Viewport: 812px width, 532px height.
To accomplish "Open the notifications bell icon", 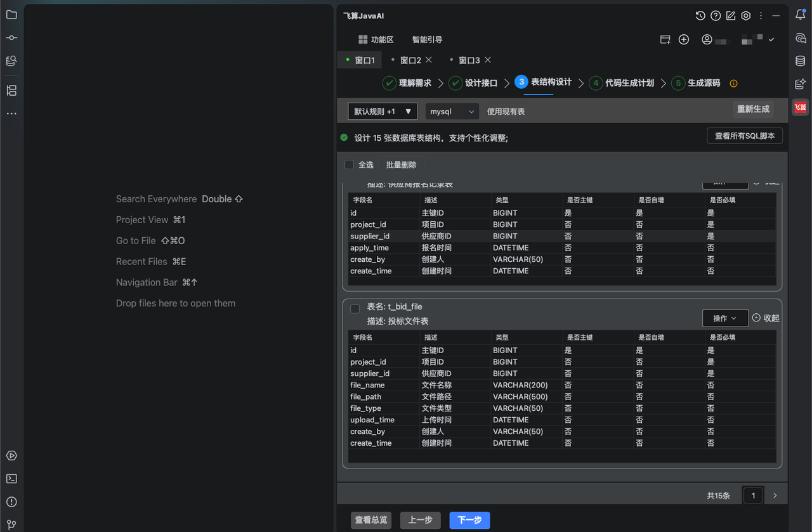I will (x=801, y=15).
